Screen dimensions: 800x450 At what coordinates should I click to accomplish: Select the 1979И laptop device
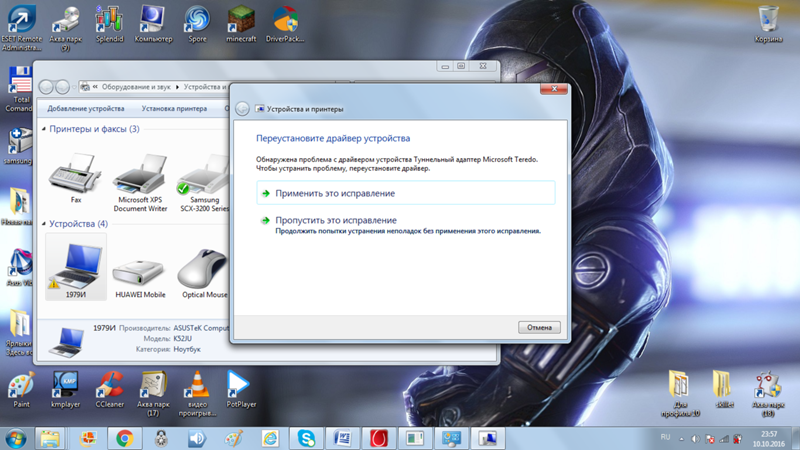76,267
